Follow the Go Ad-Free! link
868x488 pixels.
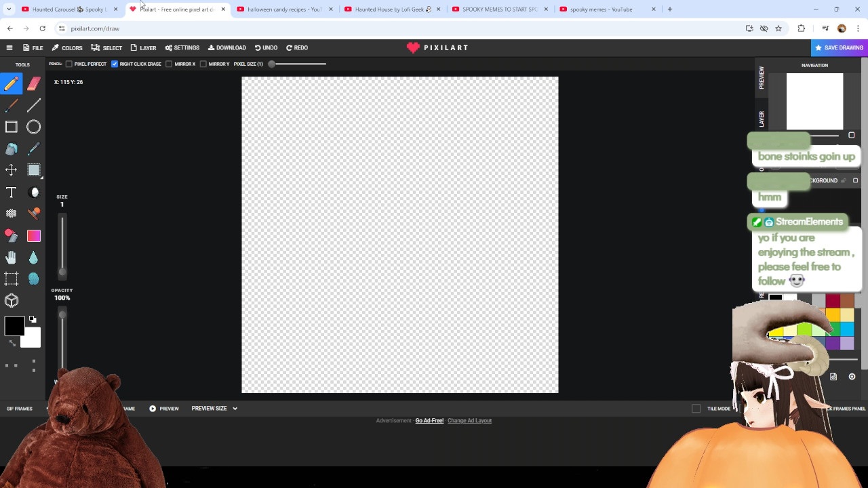click(x=429, y=421)
